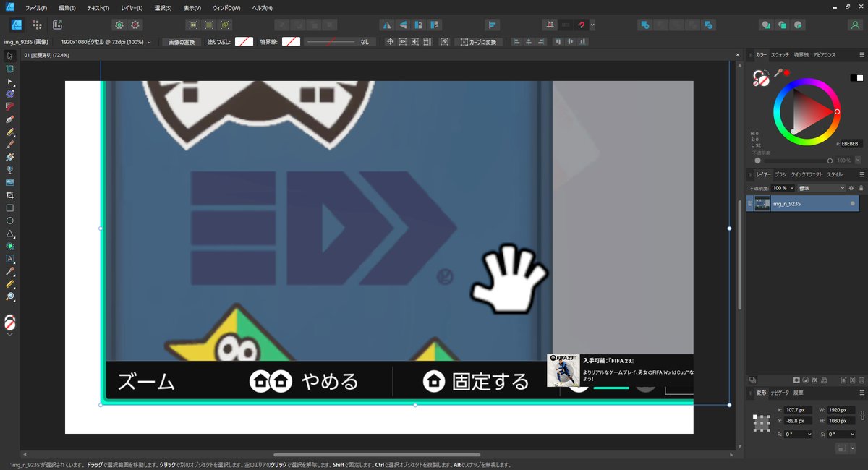Open the レイヤー(L) menu
868x470 pixels.
pyautogui.click(x=131, y=7)
